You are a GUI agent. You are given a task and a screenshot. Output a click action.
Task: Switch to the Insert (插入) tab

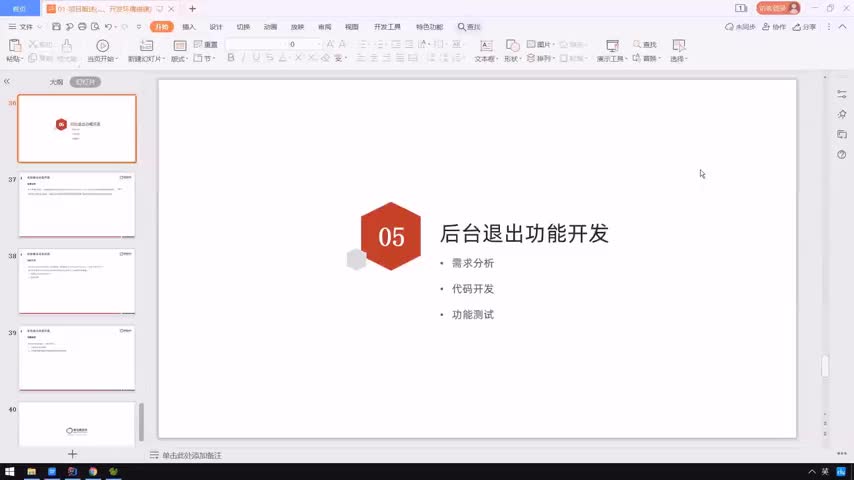point(188,27)
